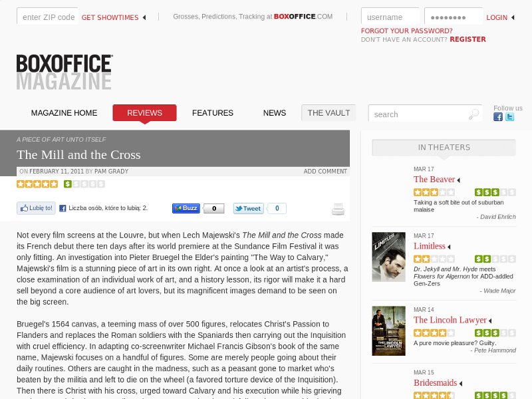Expand the Get Showtimes arrow
Image resolution: width=532 pixels, height=399 pixels.
click(x=144, y=17)
